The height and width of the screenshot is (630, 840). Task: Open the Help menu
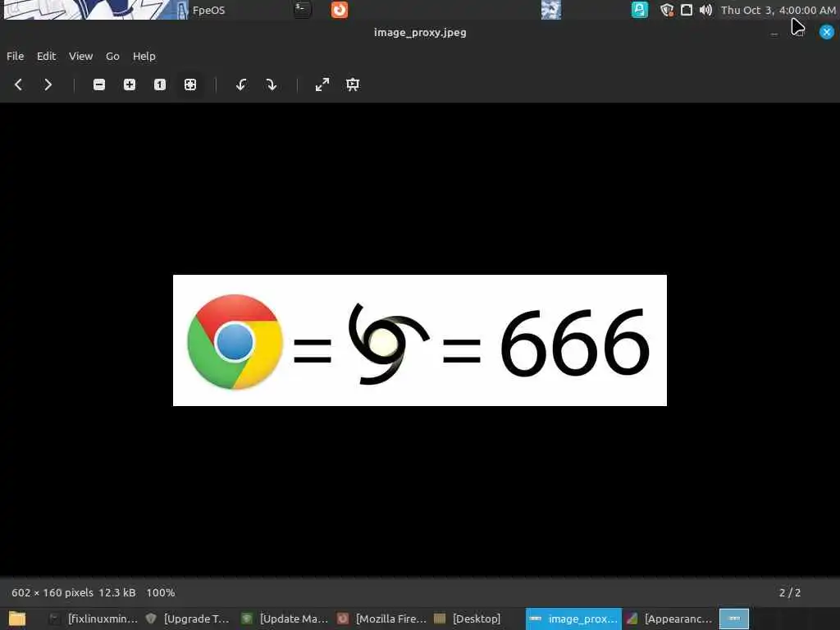coord(144,56)
